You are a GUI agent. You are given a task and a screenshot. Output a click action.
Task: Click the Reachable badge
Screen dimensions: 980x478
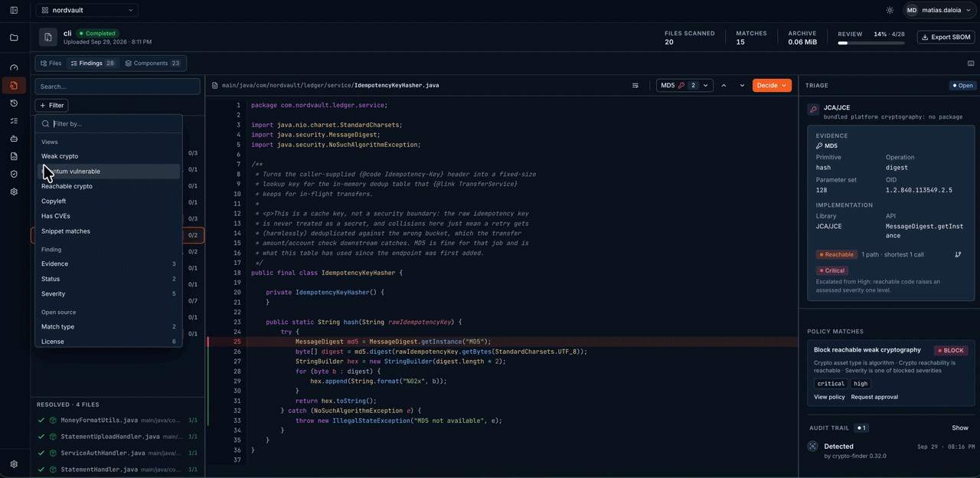tap(836, 254)
